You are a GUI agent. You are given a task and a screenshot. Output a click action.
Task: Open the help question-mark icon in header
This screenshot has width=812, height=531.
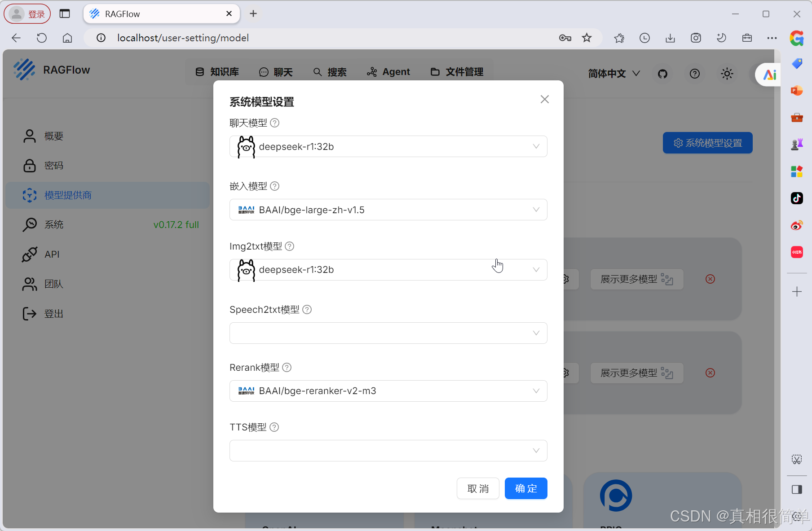pyautogui.click(x=695, y=74)
